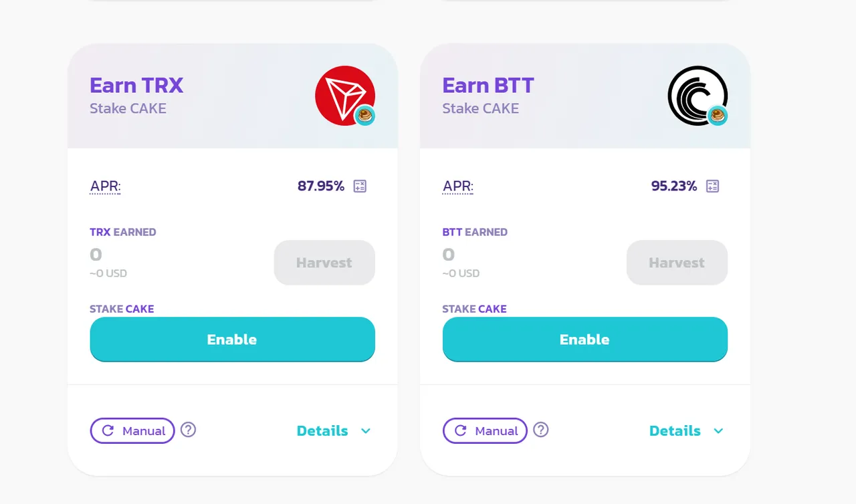
Task: Click help question mark in TRX card
Action: click(189, 430)
